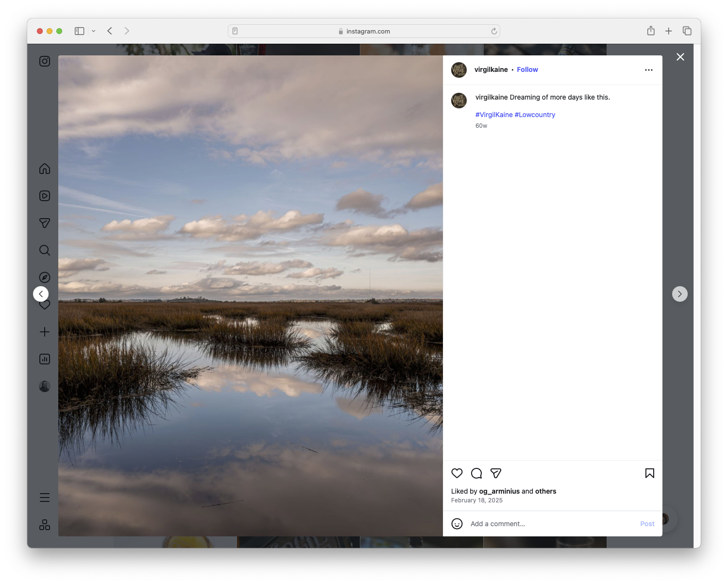This screenshot has height=584, width=728.
Task: Go back with the left carousel arrow
Action: coord(41,293)
